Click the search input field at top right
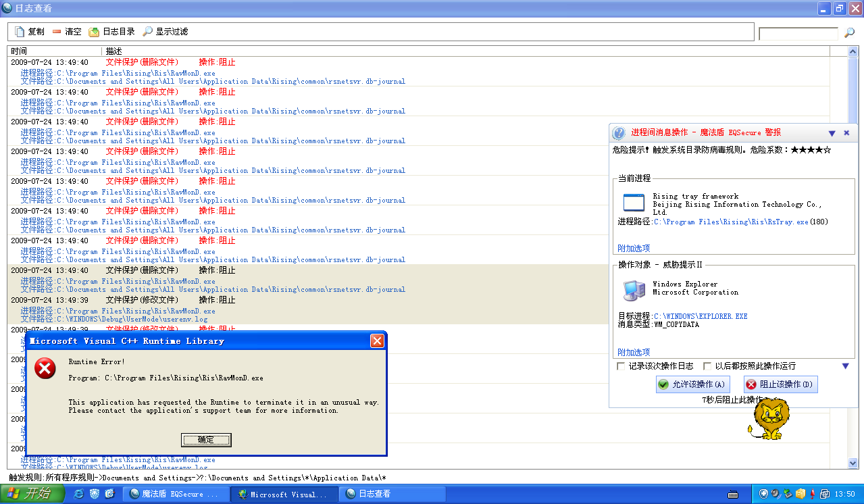Image resolution: width=864 pixels, height=504 pixels. [x=798, y=33]
